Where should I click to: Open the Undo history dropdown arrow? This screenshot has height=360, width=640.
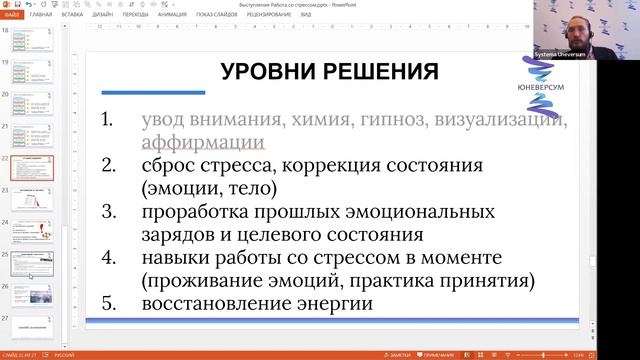(34, 5)
